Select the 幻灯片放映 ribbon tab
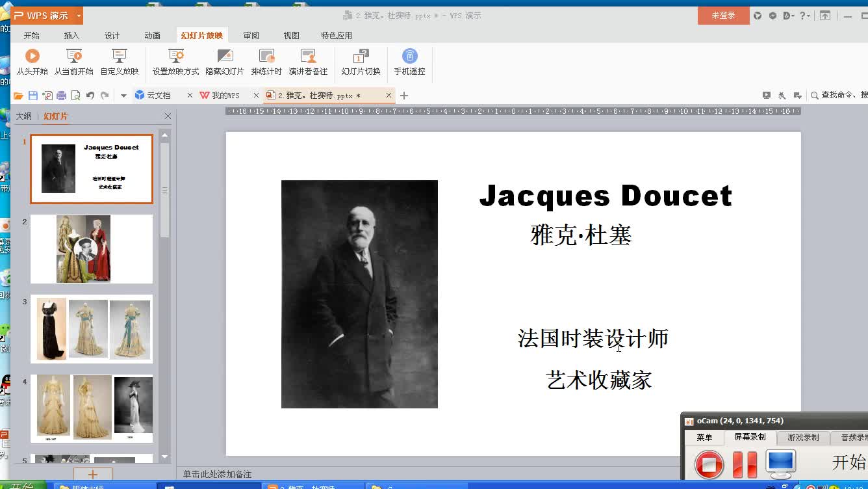868x489 pixels. coord(202,36)
